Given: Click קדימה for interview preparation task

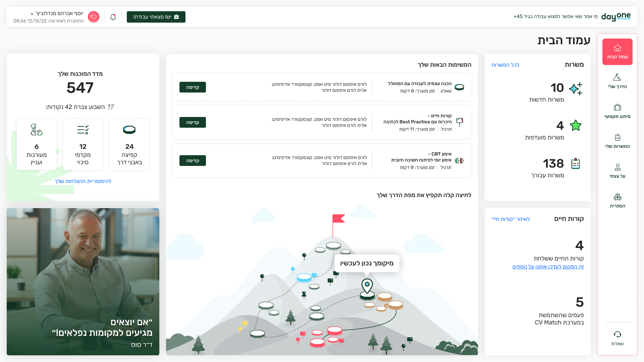Looking at the screenshot, I should point(193,87).
